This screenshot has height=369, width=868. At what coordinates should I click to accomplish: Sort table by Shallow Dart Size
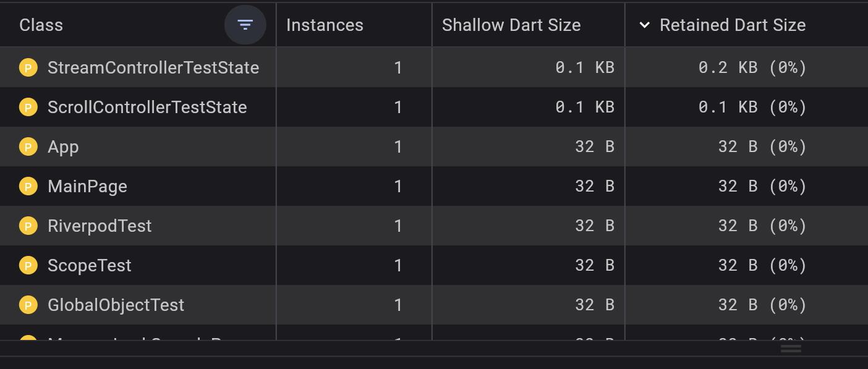pyautogui.click(x=511, y=25)
